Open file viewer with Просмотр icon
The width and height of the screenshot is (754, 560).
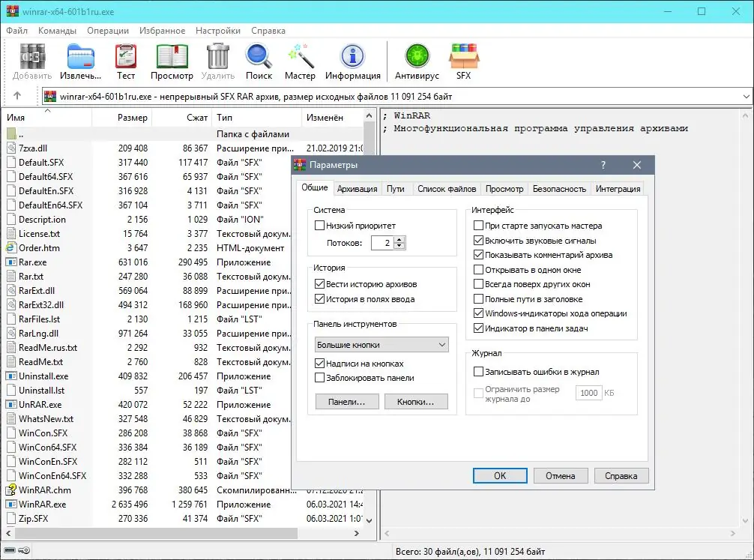[172, 60]
